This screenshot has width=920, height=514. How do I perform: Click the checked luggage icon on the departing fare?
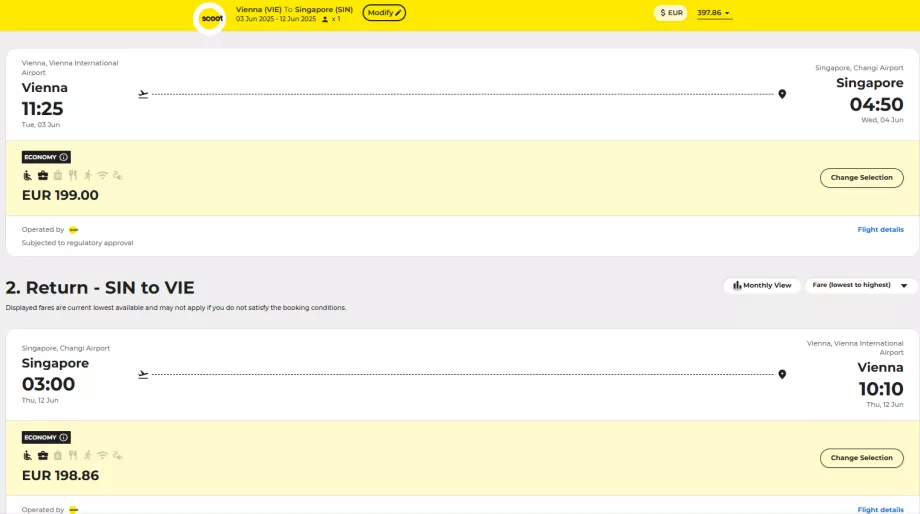pos(57,176)
